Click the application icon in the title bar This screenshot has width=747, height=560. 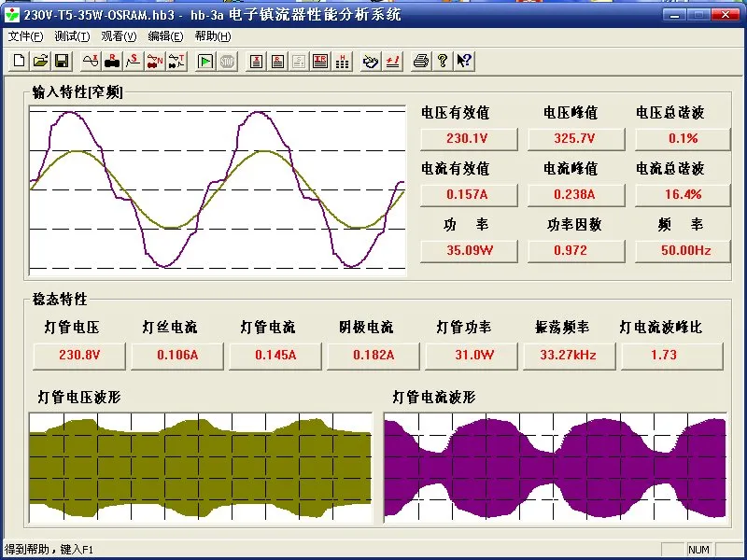[12, 15]
